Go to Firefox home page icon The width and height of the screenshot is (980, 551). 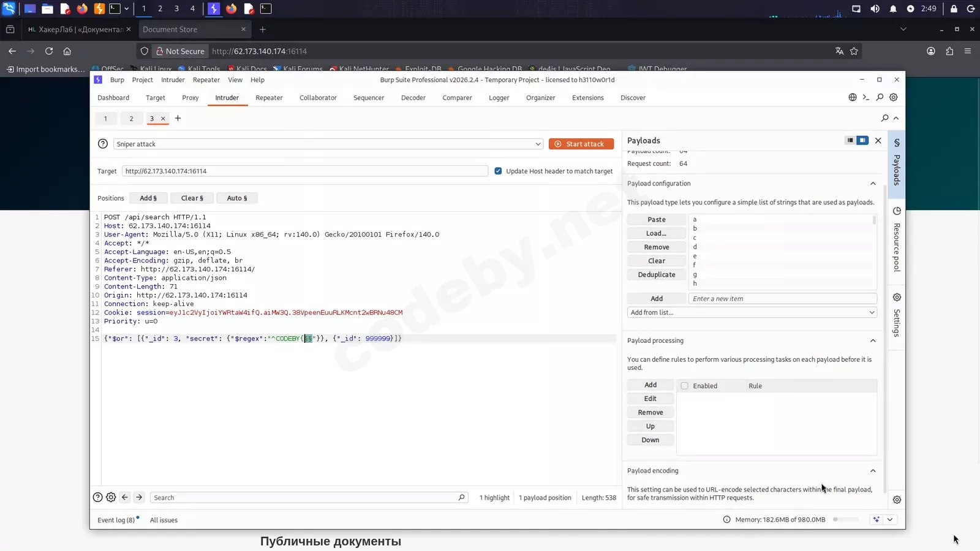pyautogui.click(x=67, y=51)
